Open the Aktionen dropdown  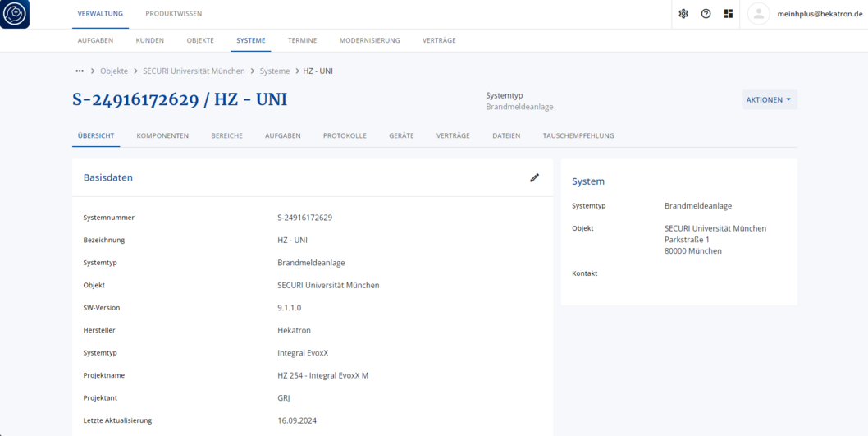click(770, 99)
